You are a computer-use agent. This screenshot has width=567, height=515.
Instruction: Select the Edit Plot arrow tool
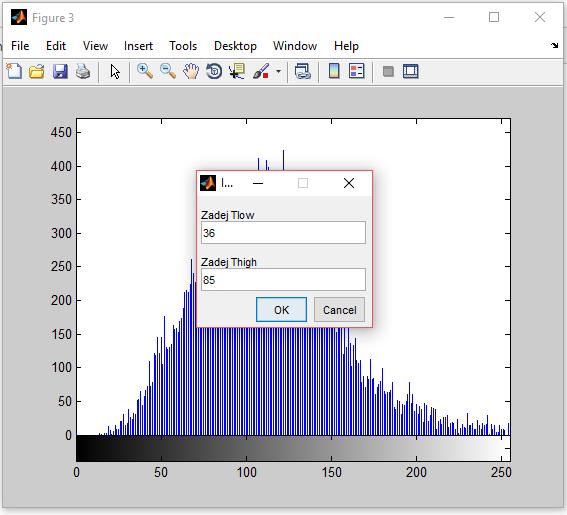[115, 71]
